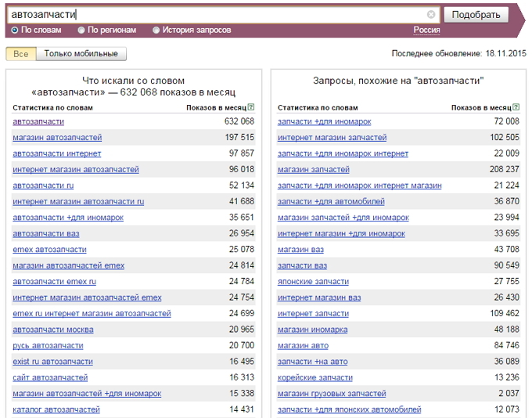This screenshot has width=532, height=418.
Task: Open 'интернет магазин ваз' link
Action: [319, 297]
